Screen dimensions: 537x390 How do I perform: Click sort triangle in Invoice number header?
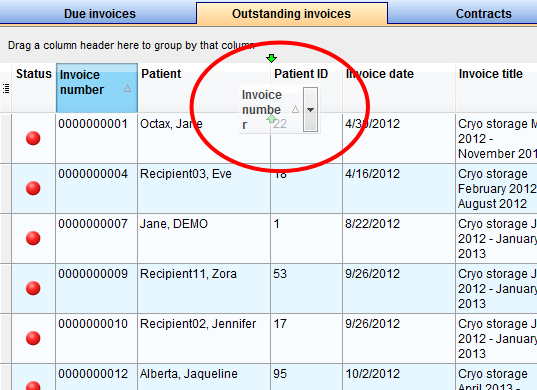[127, 88]
